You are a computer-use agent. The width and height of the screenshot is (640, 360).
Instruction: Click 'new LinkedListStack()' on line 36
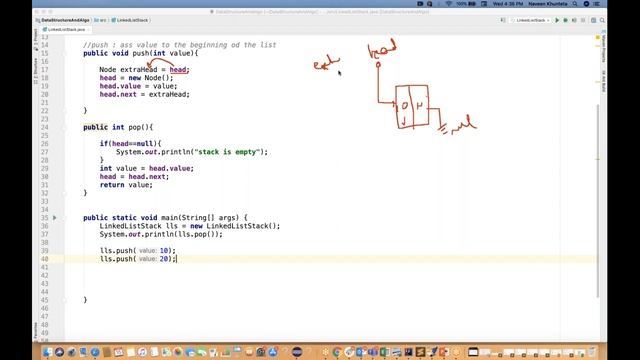[233, 226]
